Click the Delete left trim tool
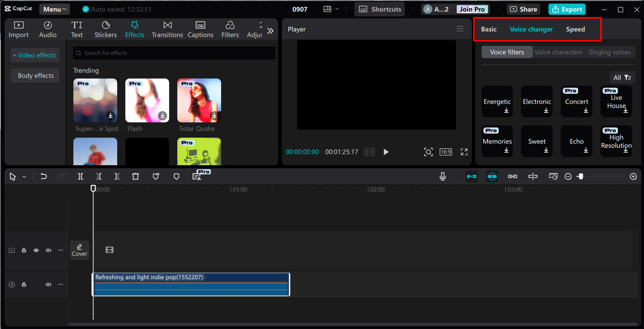644x329 pixels. point(99,176)
